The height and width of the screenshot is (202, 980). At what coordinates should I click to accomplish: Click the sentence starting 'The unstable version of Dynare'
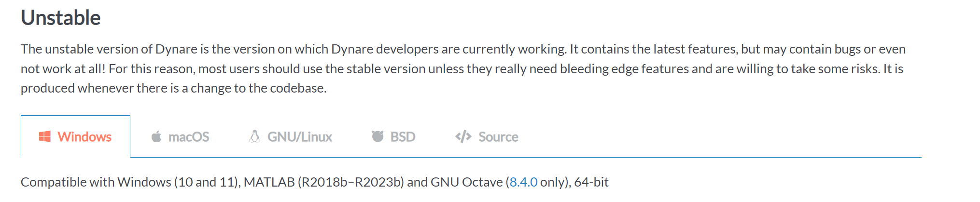tap(294, 49)
